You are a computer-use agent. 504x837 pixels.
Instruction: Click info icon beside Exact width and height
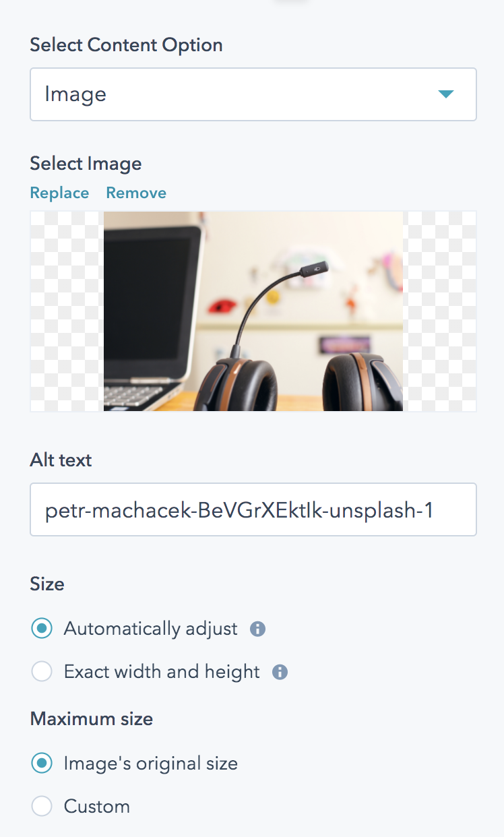click(x=280, y=673)
